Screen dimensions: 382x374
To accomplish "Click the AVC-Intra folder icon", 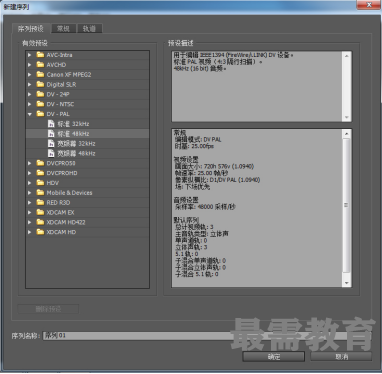I will click(x=40, y=55).
